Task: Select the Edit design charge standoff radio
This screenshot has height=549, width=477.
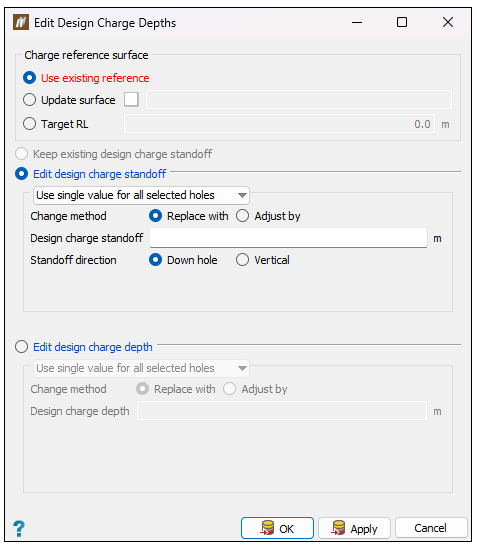Action: [21, 174]
